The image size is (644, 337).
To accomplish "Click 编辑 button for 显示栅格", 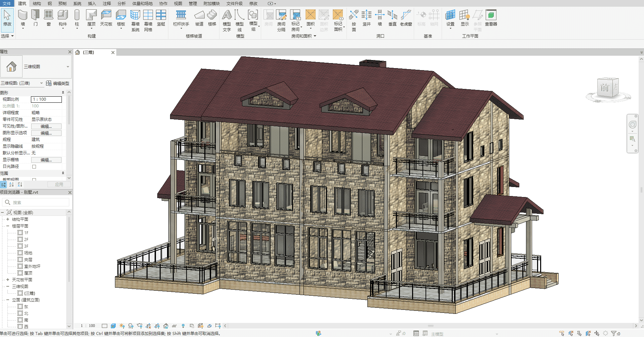I will coord(46,160).
